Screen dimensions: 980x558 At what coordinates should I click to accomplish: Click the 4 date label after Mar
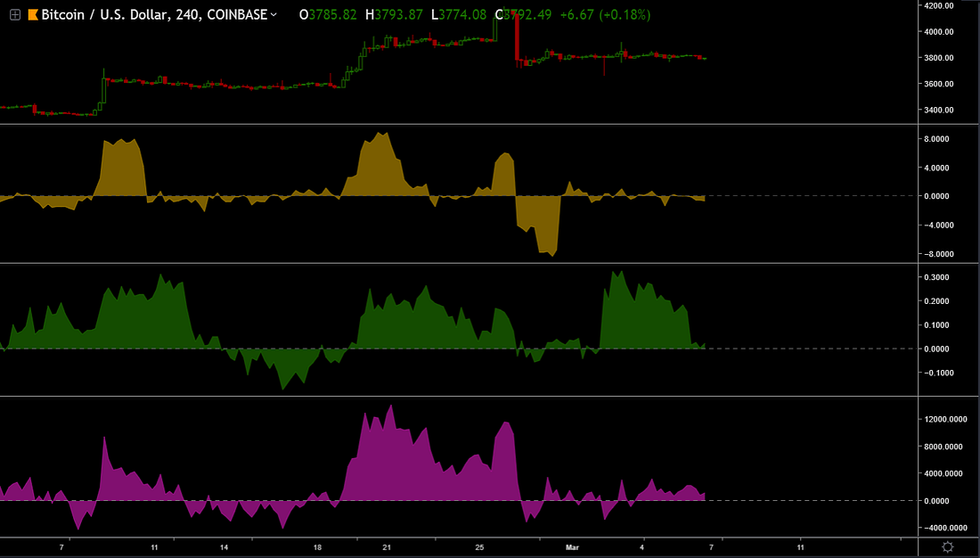point(642,547)
